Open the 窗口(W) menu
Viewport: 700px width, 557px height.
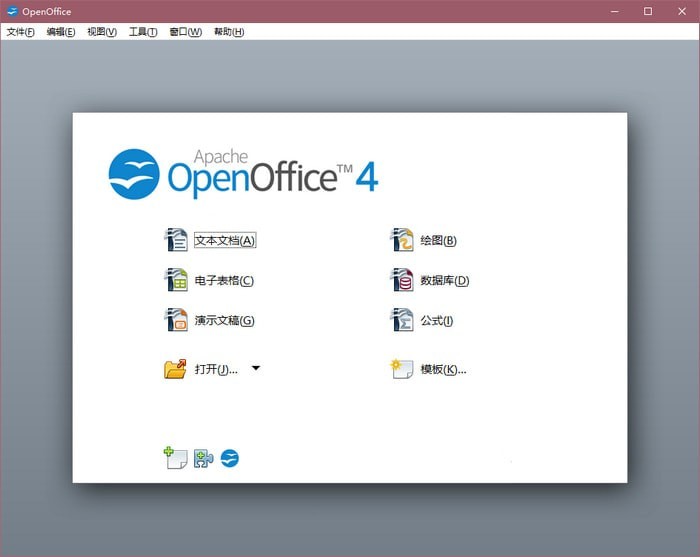click(185, 32)
